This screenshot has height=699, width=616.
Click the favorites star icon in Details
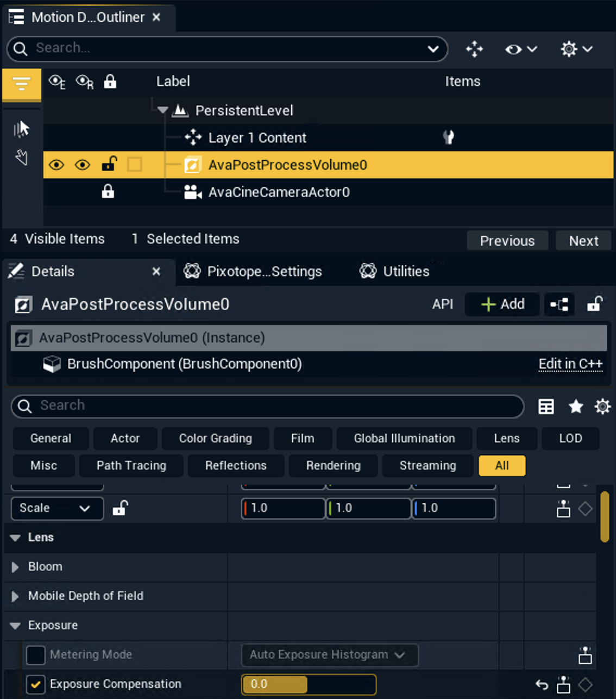575,406
